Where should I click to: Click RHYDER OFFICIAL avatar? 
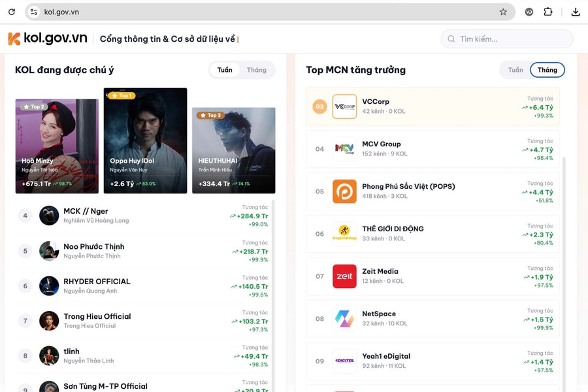point(49,286)
